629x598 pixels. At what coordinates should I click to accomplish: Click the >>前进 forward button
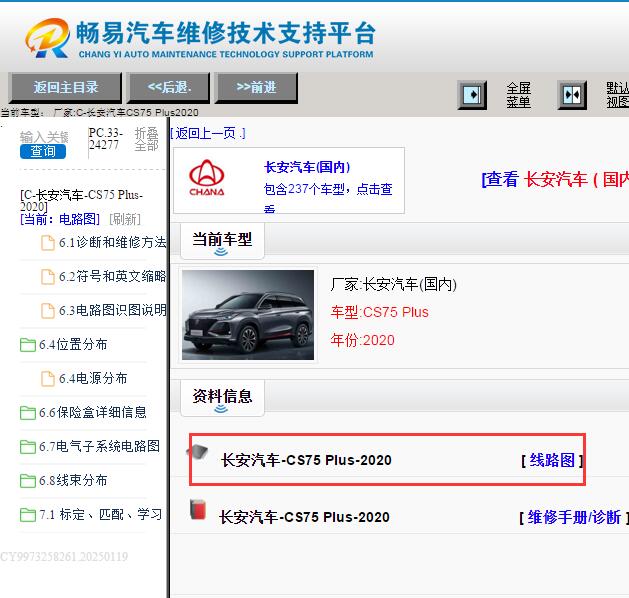(256, 87)
